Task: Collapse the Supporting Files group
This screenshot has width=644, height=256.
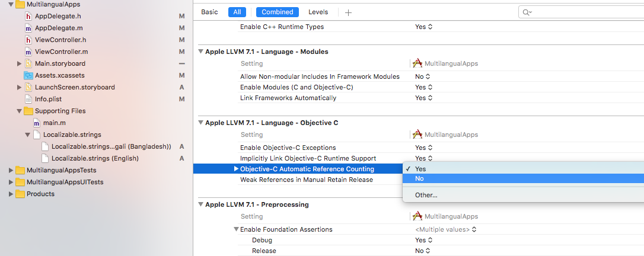Action: (19, 111)
